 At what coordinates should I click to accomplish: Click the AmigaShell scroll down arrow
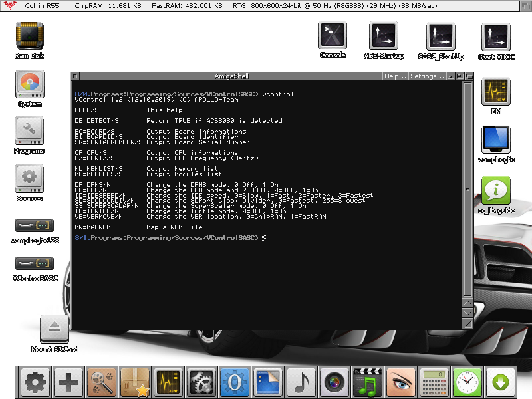[467, 313]
